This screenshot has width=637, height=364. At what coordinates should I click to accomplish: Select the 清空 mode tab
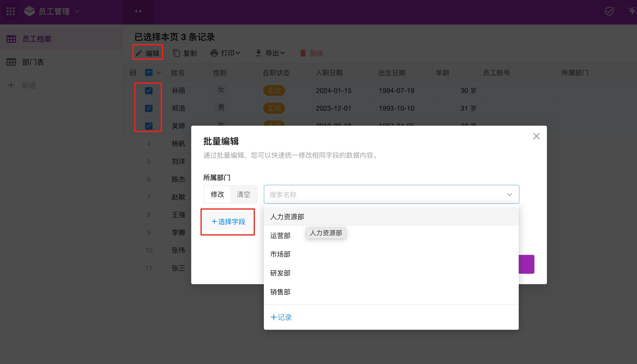pyautogui.click(x=244, y=194)
